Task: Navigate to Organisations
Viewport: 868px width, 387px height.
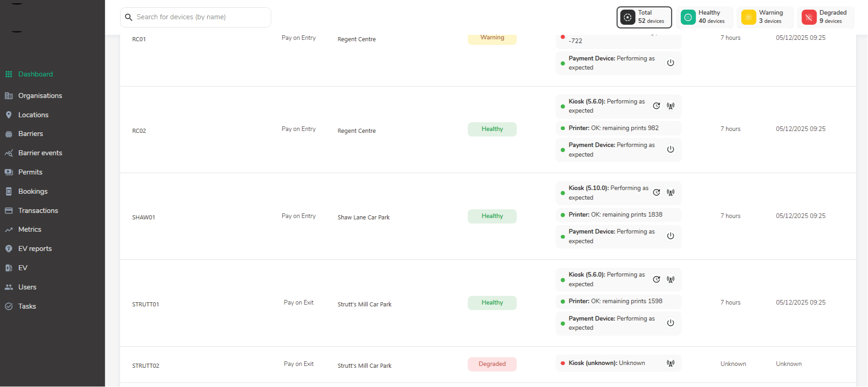Action: [x=40, y=96]
